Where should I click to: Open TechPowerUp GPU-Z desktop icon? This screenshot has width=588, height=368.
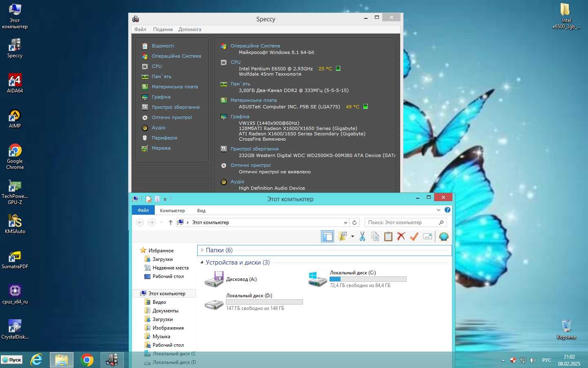(15, 192)
